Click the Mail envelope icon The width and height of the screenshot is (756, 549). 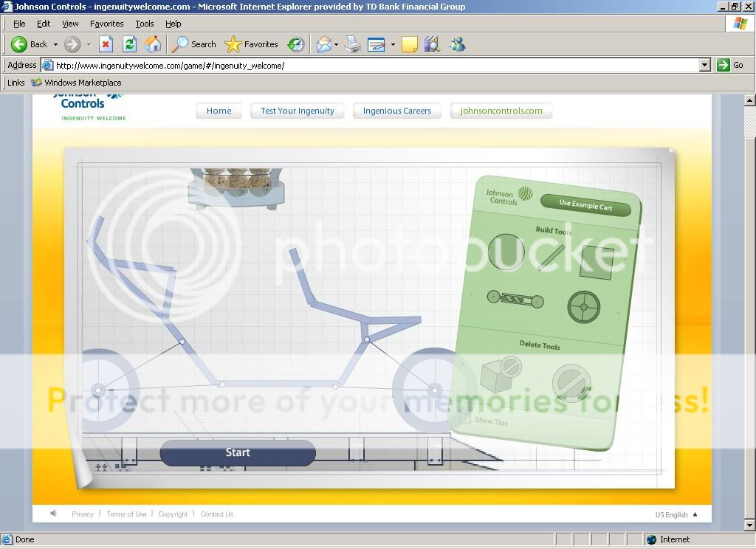(x=324, y=44)
